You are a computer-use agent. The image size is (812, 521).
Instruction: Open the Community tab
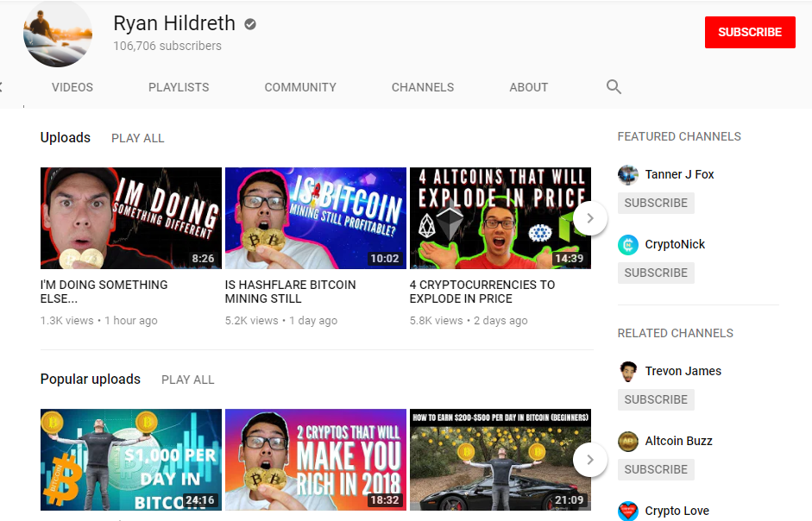300,87
